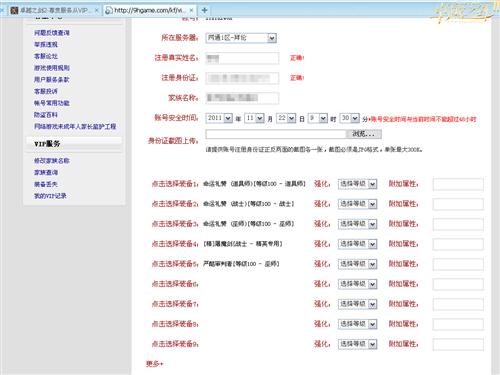The image size is (500, 375).
Task: Open the year dropdown showing 2011
Action: pos(219,118)
